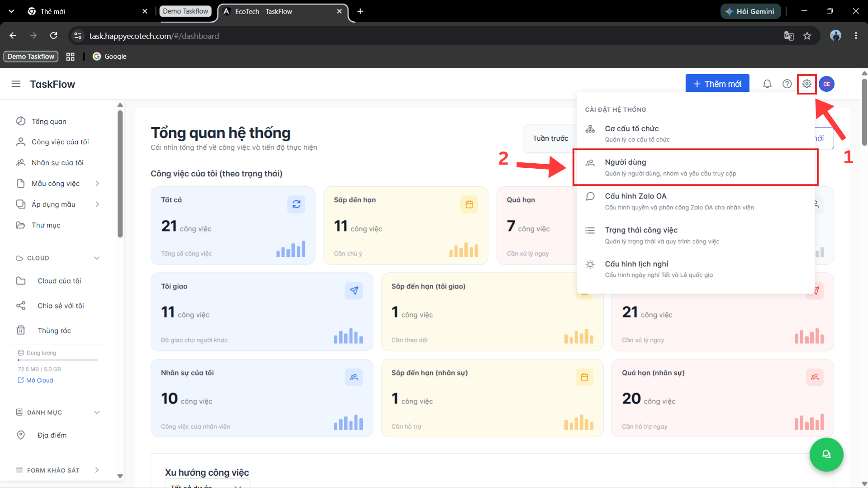Screen dimensions: 868x488
Task: Click the browser address bar URL
Action: [154, 36]
